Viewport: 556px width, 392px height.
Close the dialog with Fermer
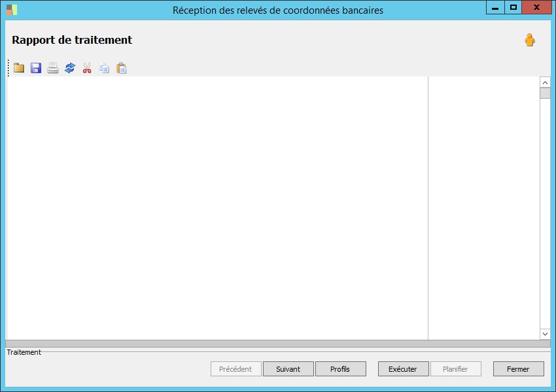point(519,369)
